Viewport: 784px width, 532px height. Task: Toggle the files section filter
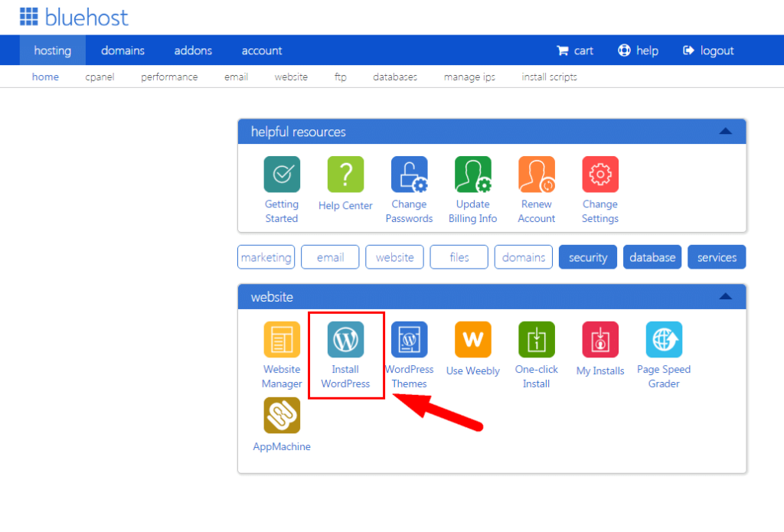pos(459,257)
